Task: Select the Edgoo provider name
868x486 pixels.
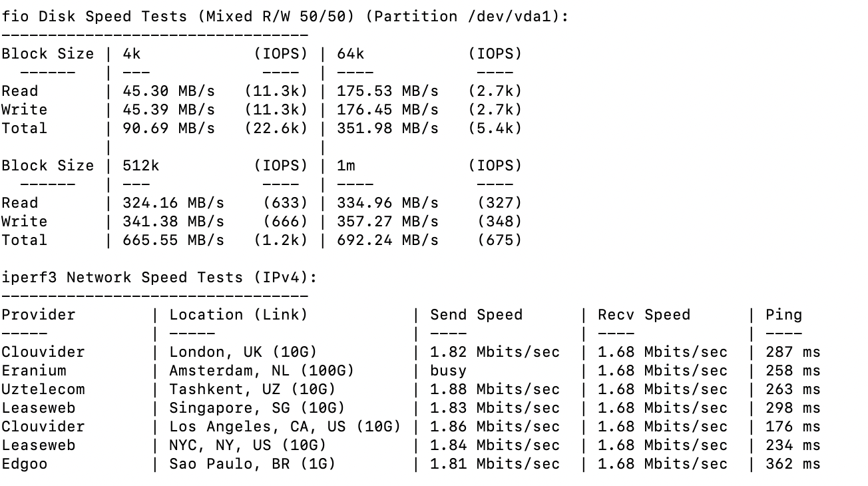Action: coord(25,464)
